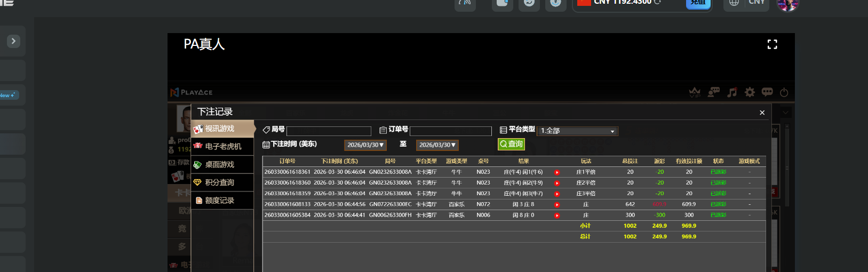Click the PlayAce logo
This screenshot has height=272, width=868.
(191, 92)
